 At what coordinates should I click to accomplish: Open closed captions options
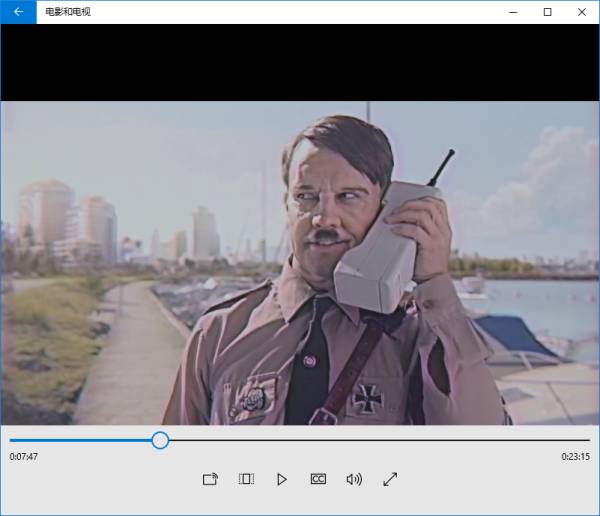pyautogui.click(x=318, y=479)
